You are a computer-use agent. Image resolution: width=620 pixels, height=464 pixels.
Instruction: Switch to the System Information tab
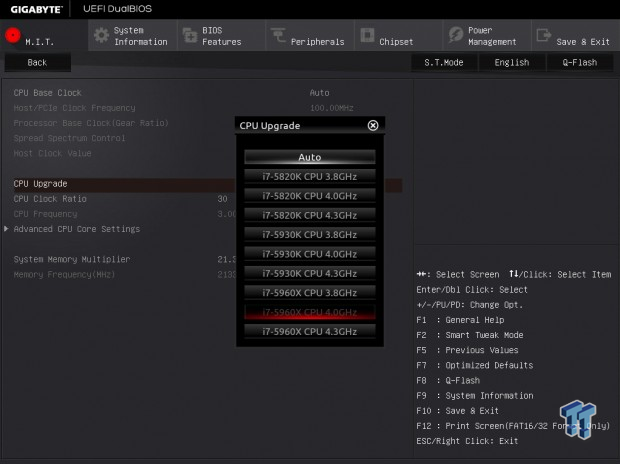coord(133,36)
